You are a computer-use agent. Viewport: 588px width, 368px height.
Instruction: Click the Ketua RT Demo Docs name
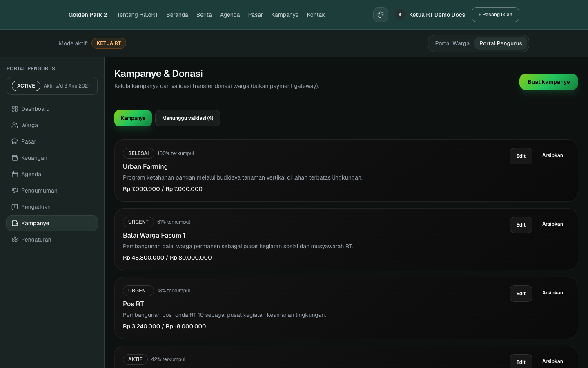[437, 15]
